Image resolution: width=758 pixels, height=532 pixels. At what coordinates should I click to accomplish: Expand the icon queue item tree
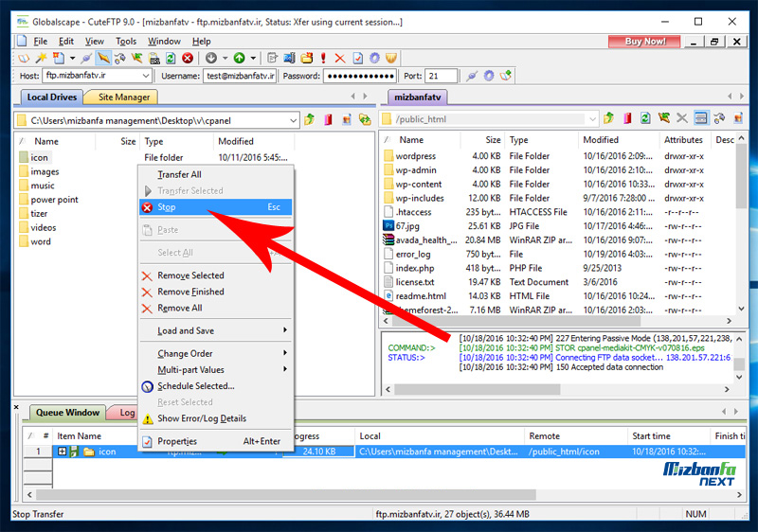tap(63, 452)
